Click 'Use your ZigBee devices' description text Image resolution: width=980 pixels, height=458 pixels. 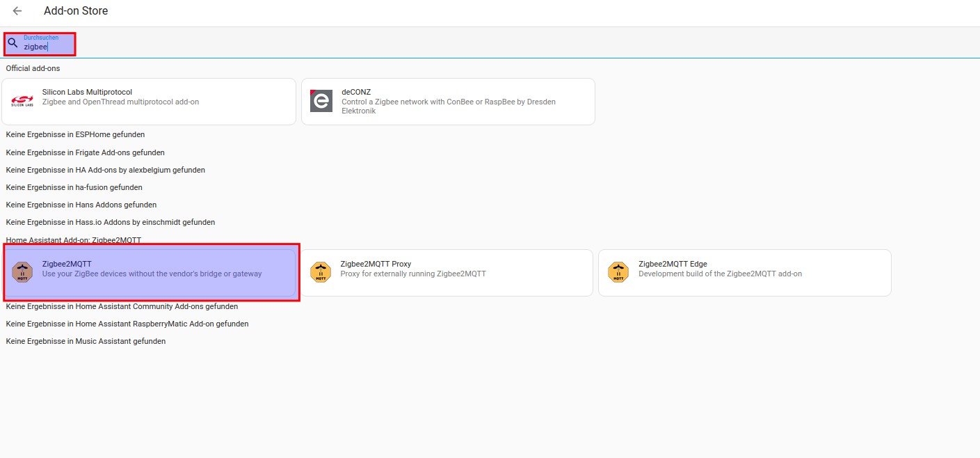pos(152,274)
